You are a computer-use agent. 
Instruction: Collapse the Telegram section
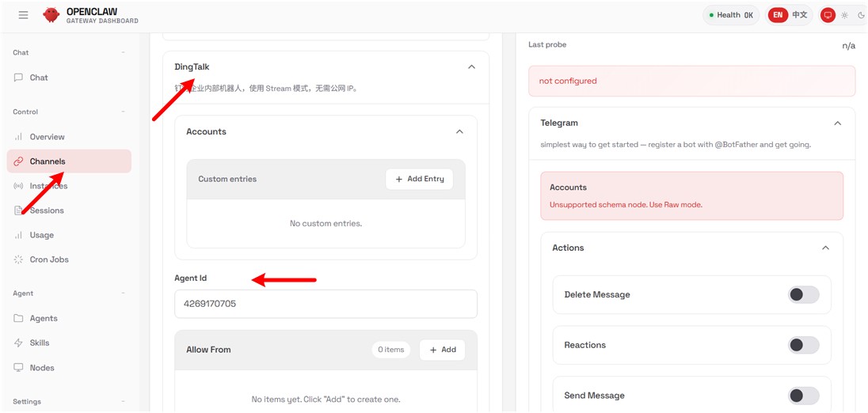coord(837,123)
